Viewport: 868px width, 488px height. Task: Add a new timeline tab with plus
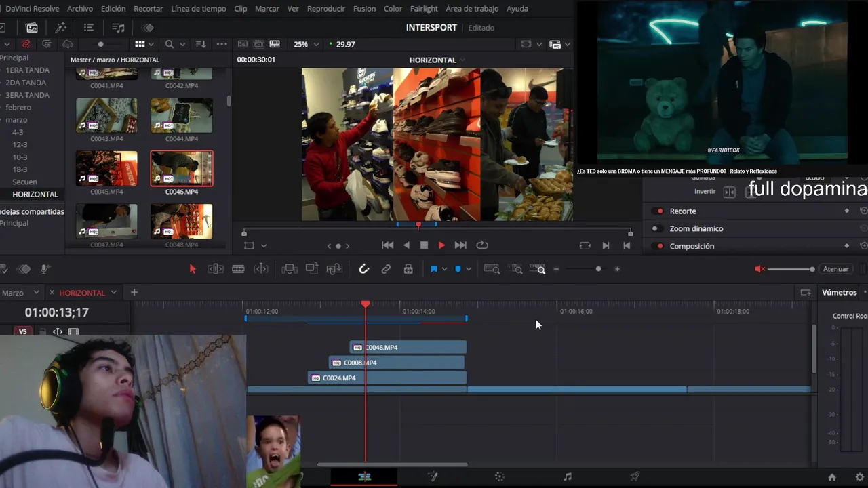[134, 292]
